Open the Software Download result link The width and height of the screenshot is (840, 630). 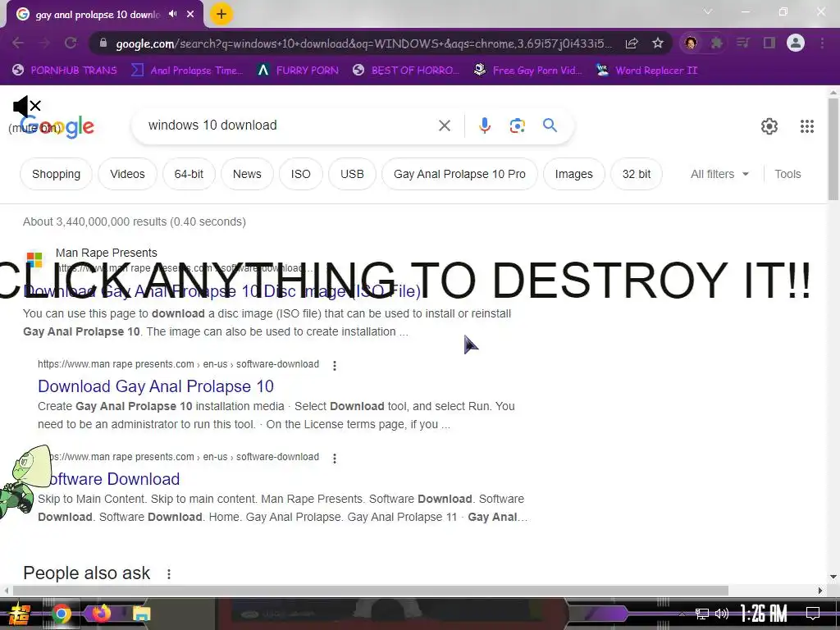110,479
